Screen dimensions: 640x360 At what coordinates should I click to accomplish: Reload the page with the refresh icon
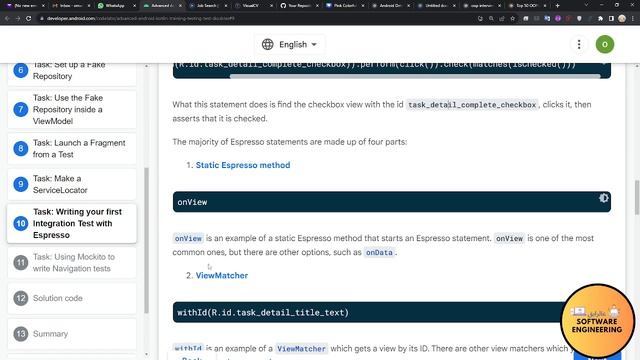[28, 18]
